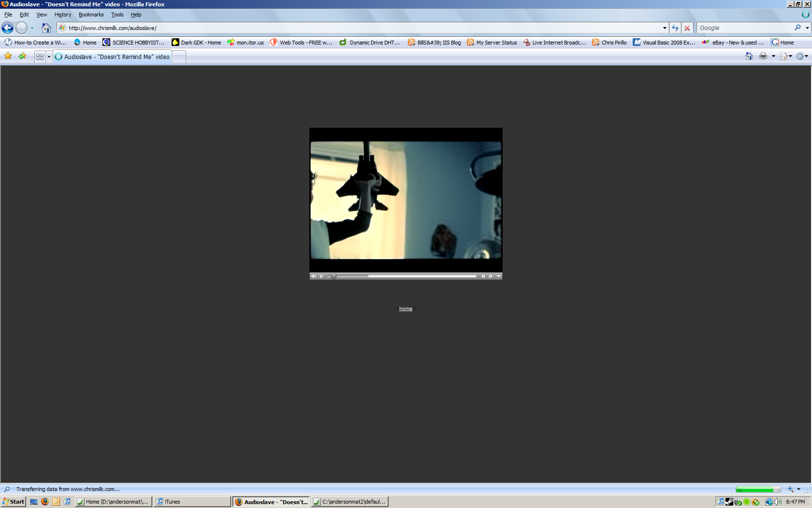Open the Help menu
Screen dimensions: 812x508
136,15
